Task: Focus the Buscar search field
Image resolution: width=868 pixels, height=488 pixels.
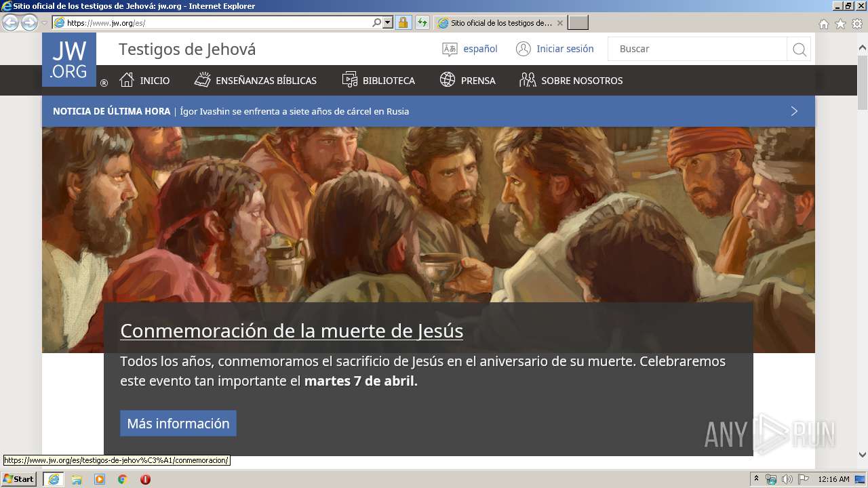Action: pyautogui.click(x=697, y=49)
